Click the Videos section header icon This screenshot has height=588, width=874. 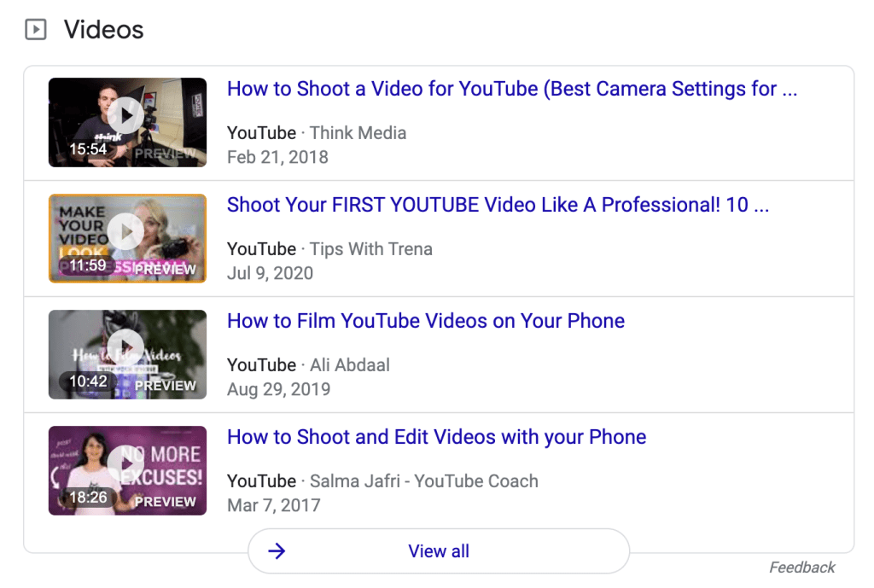click(x=35, y=30)
